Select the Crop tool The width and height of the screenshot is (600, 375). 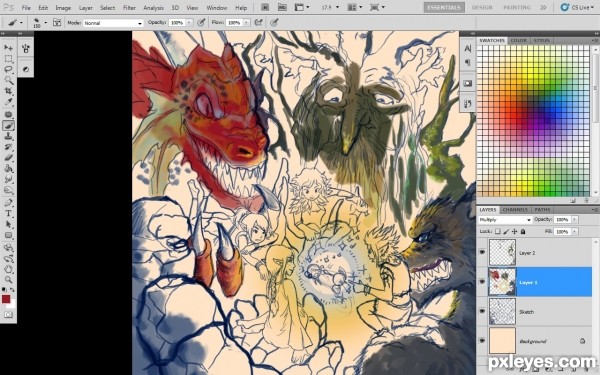[x=8, y=91]
